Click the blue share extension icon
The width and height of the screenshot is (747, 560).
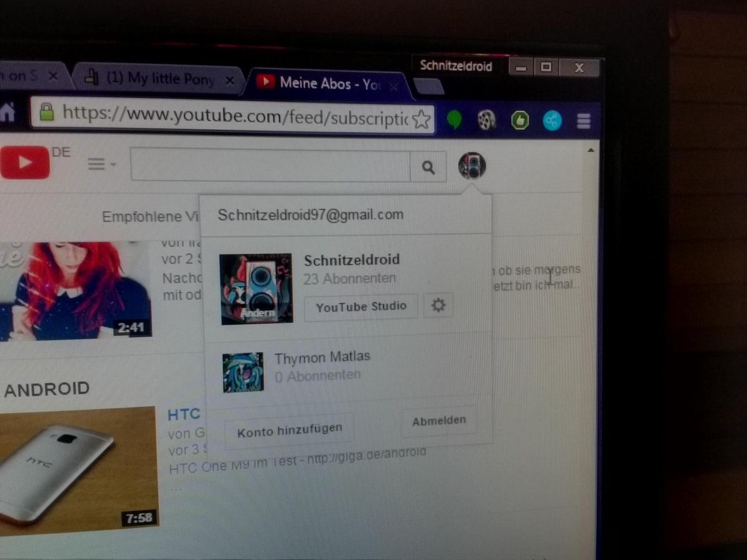pyautogui.click(x=552, y=121)
